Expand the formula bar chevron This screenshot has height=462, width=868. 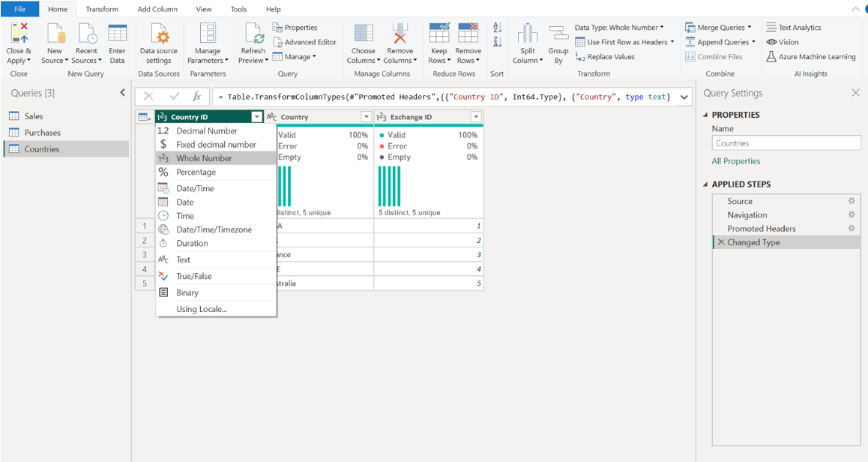pos(684,97)
